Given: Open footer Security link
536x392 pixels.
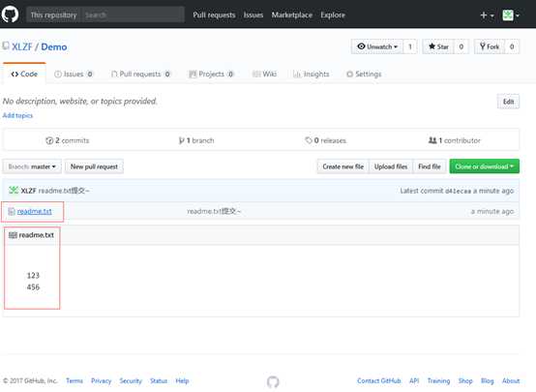Looking at the screenshot, I should click(x=131, y=380).
